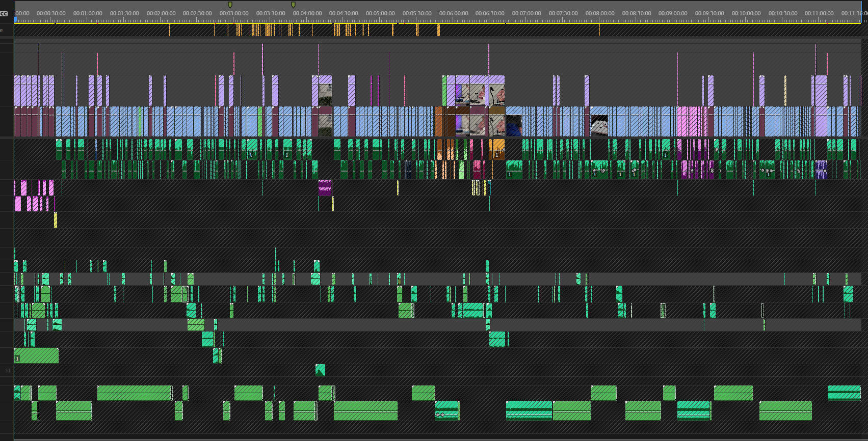The width and height of the screenshot is (868, 441).
Task: Select the teal clip with two keyframe dots
Action: click(x=446, y=410)
